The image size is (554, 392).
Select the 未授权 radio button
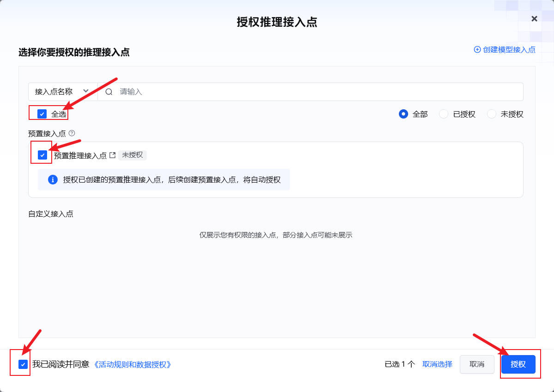[x=491, y=114]
